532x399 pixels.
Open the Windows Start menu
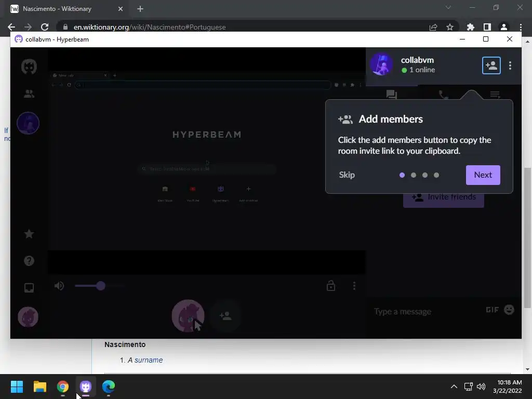[17, 387]
